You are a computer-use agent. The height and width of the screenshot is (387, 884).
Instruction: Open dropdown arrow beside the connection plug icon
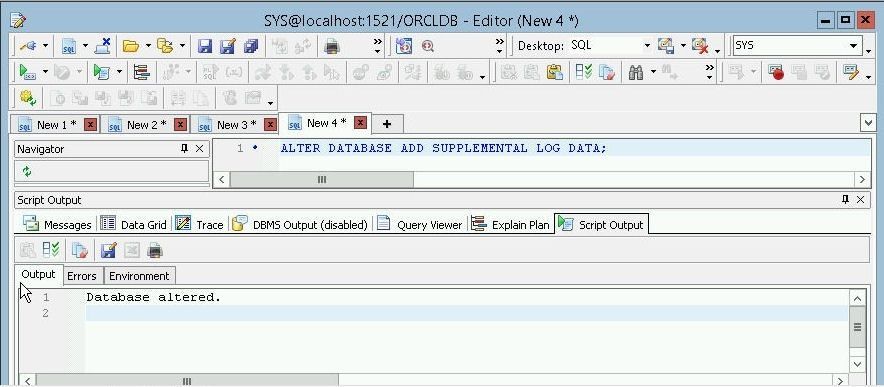coord(45,46)
